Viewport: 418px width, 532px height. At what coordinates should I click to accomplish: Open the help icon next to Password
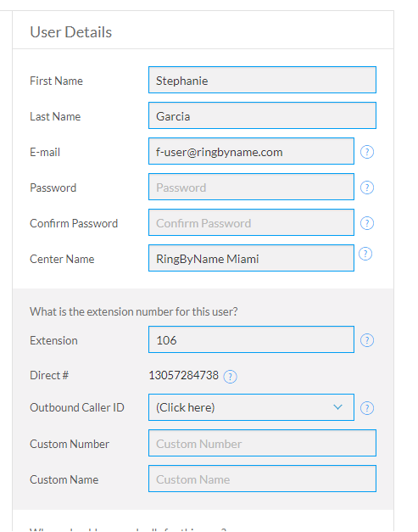tap(367, 188)
